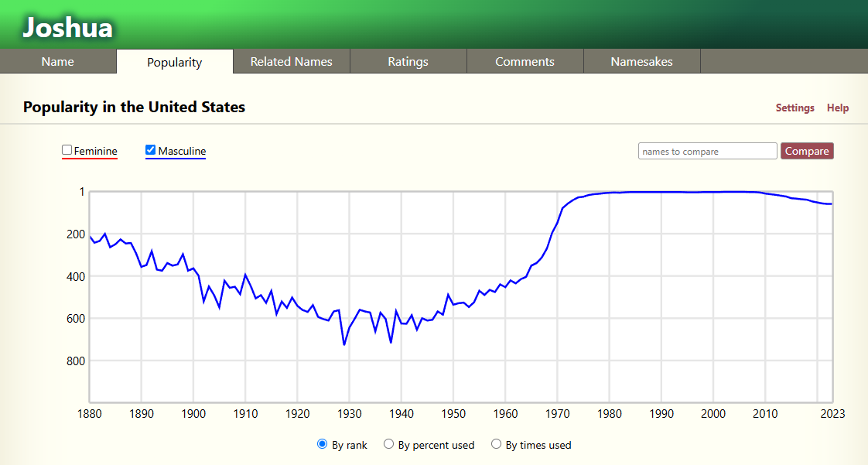Click the 400 rank axis label
The image size is (868, 465).
[76, 276]
